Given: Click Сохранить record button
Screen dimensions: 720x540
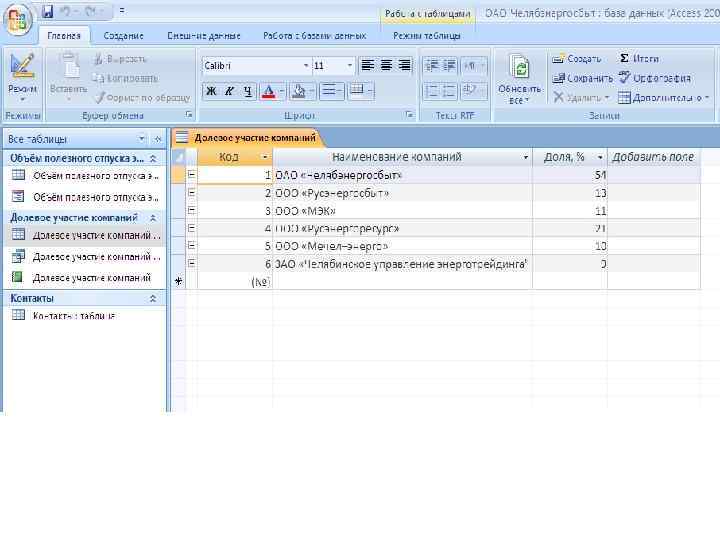Looking at the screenshot, I should pos(582,79).
